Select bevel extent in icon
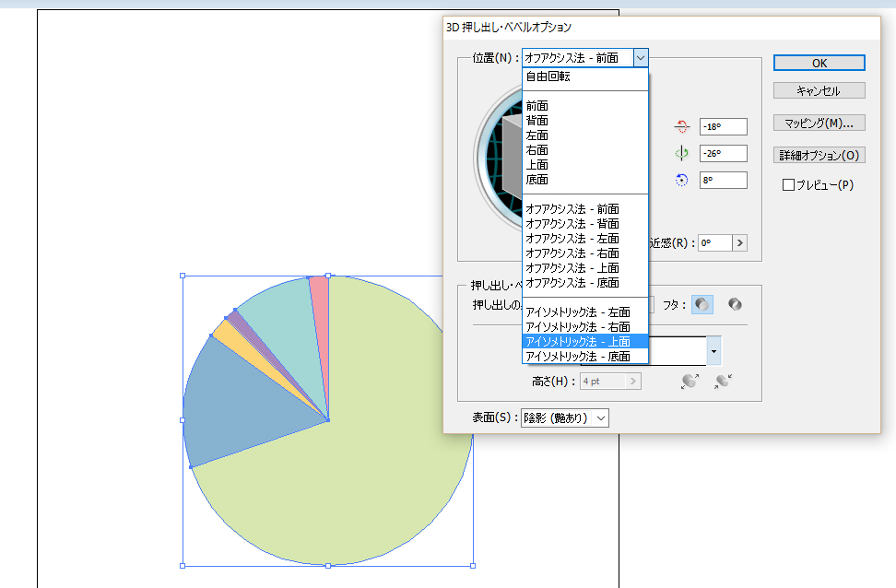This screenshot has width=896, height=588. pos(722,381)
